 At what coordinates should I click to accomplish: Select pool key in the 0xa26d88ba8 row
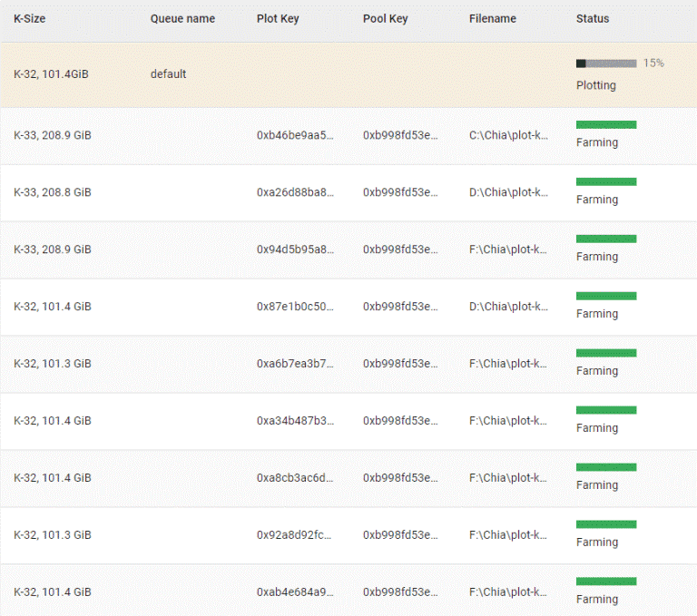(x=400, y=192)
